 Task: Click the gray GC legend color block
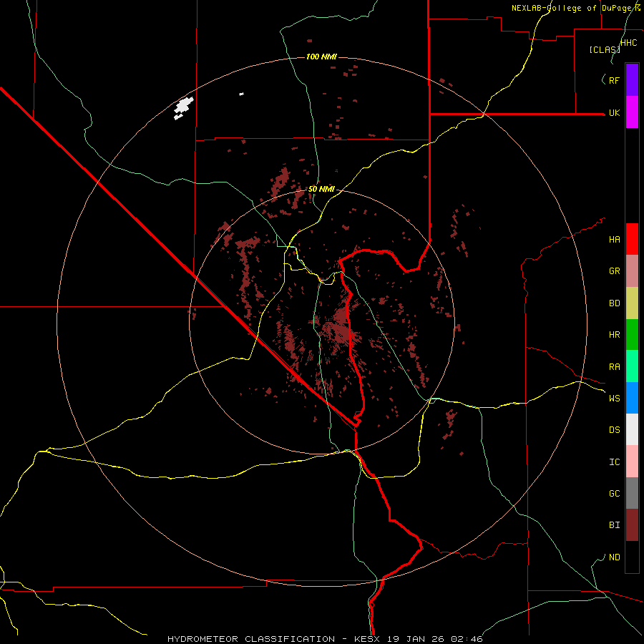(x=632, y=493)
